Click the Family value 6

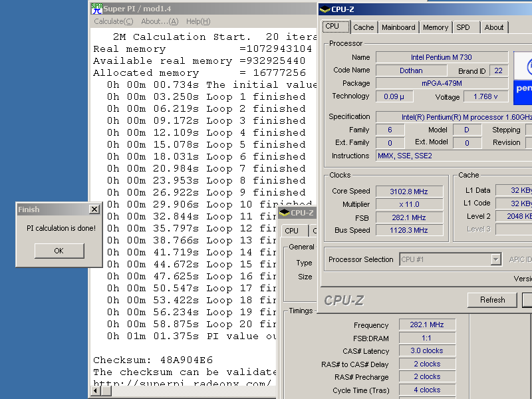[390, 130]
